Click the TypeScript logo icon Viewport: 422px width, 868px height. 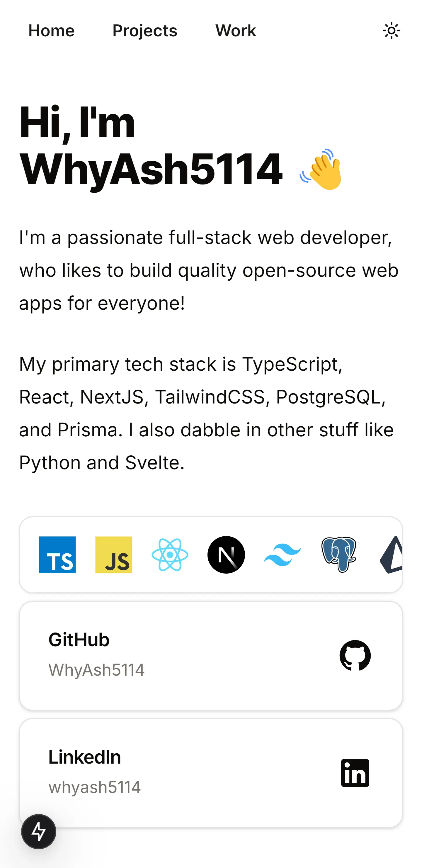57,555
